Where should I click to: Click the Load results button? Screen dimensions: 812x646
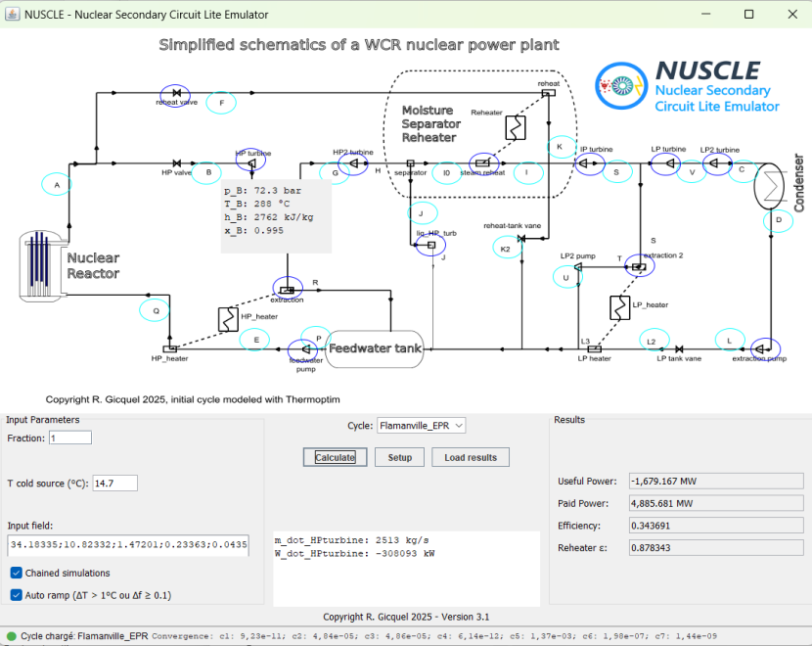point(470,457)
